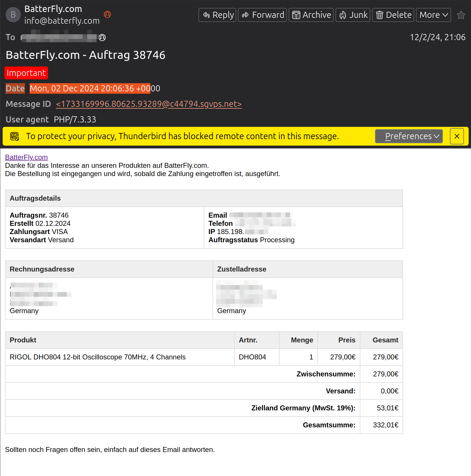Click the Zustelladresse header
This screenshot has width=471, height=476.
tap(308, 269)
